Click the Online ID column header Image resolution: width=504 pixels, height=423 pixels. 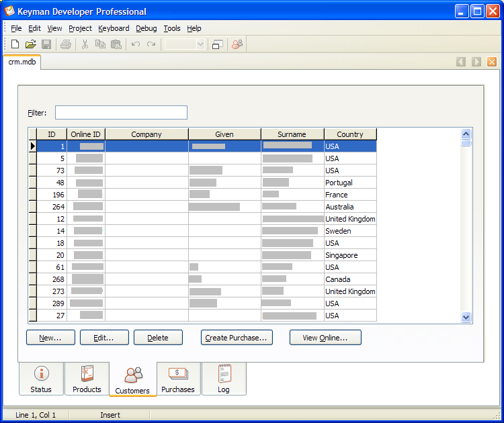click(86, 134)
